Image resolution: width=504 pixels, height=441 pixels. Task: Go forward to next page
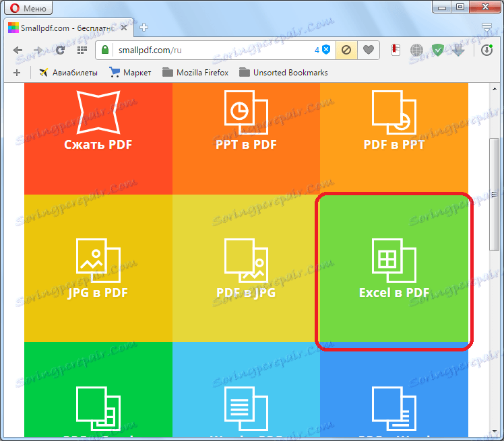point(38,50)
